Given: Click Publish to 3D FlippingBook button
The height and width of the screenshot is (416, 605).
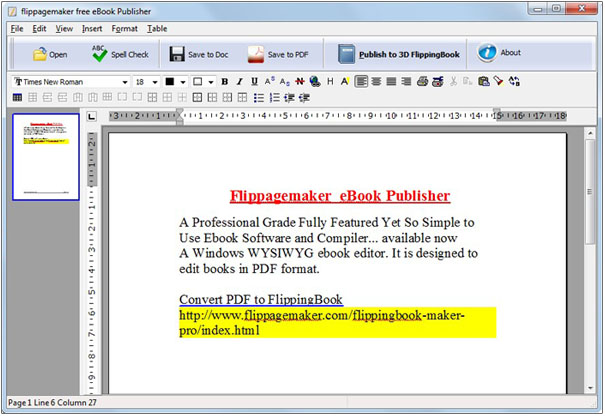Looking at the screenshot, I should 397,54.
